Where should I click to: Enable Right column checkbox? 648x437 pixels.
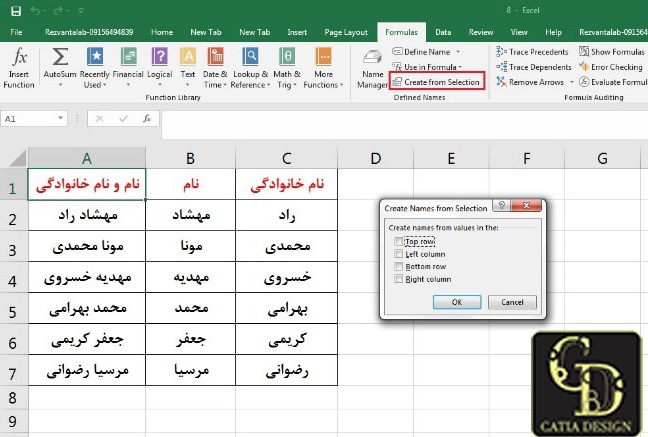[398, 279]
